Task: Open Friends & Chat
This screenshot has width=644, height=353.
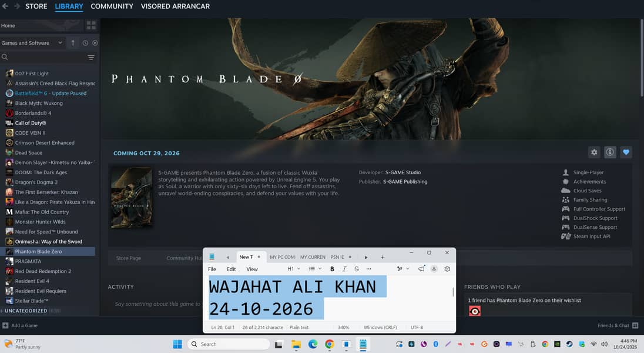Action: click(x=618, y=325)
